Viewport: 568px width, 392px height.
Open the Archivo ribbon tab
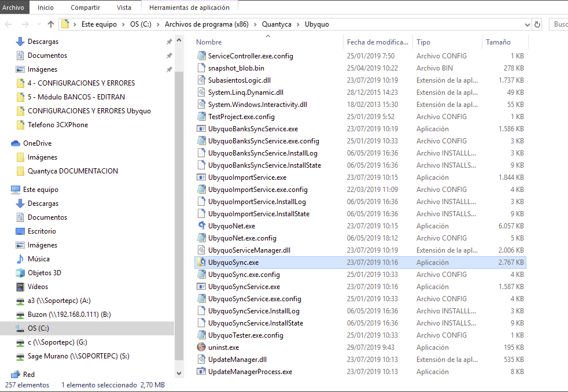pos(13,8)
